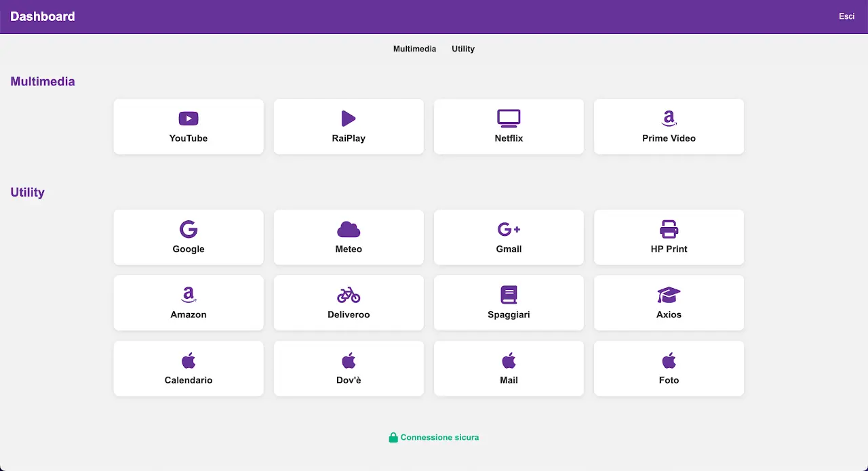Log out with the Esci link
The height and width of the screenshot is (471, 868).
coord(847,16)
